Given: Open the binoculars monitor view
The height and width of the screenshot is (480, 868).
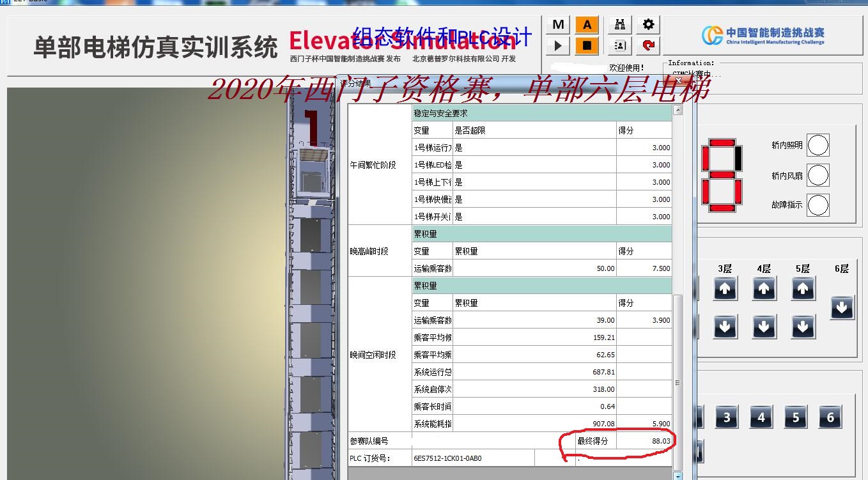Looking at the screenshot, I should tap(620, 25).
